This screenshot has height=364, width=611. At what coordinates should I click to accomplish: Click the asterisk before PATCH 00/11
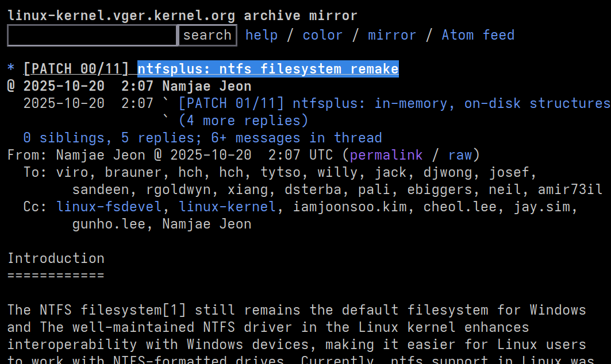[11, 69]
